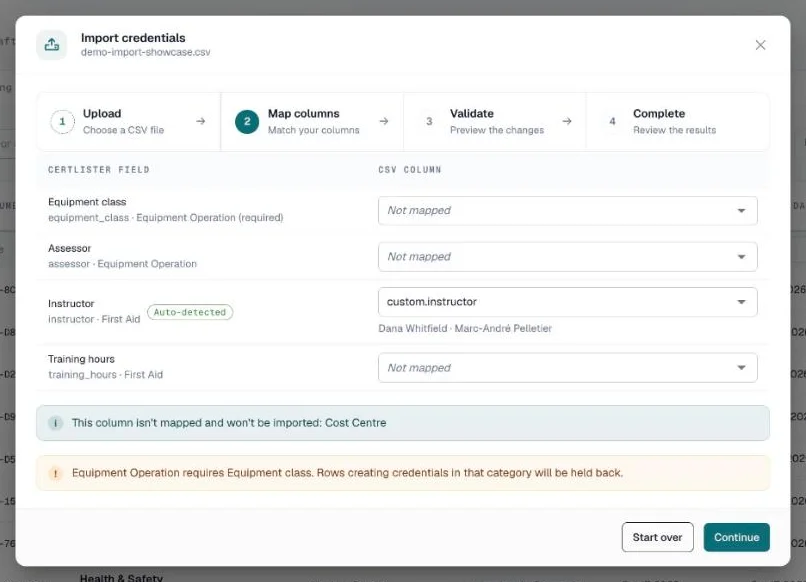Open the Training hours CSV column dropdown
806x582 pixels.
(567, 368)
